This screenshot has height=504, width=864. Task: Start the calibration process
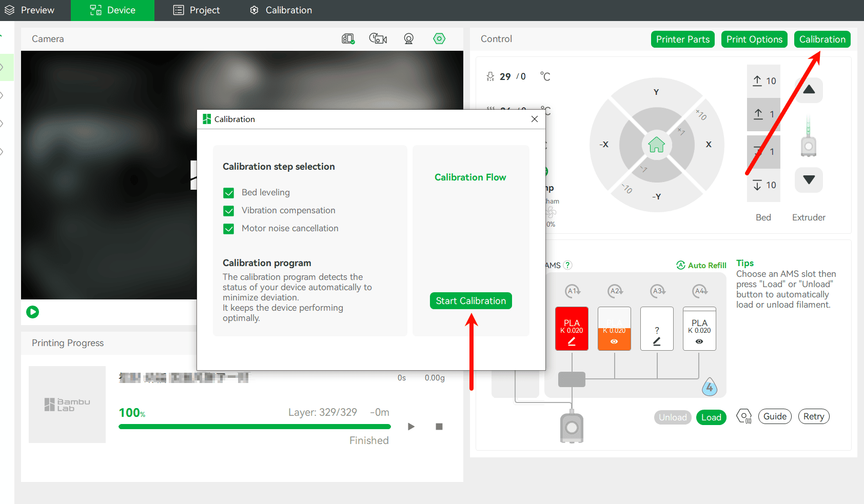tap(471, 301)
